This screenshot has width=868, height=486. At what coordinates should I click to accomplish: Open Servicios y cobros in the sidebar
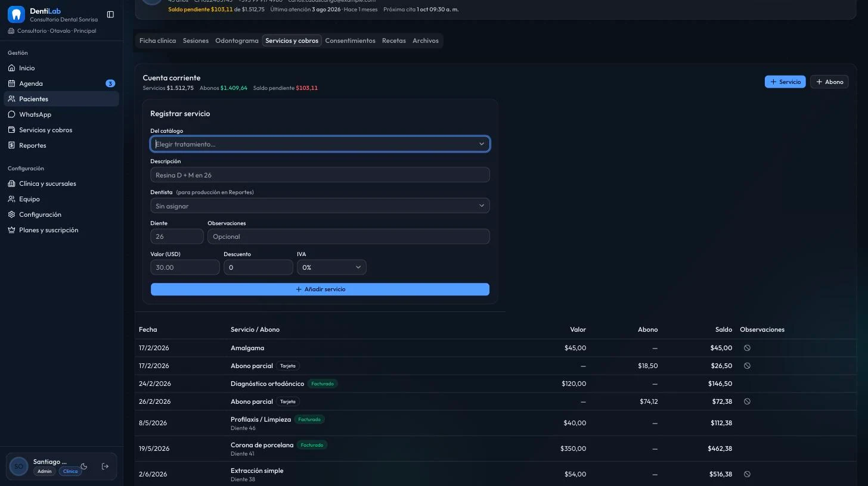tap(61, 130)
